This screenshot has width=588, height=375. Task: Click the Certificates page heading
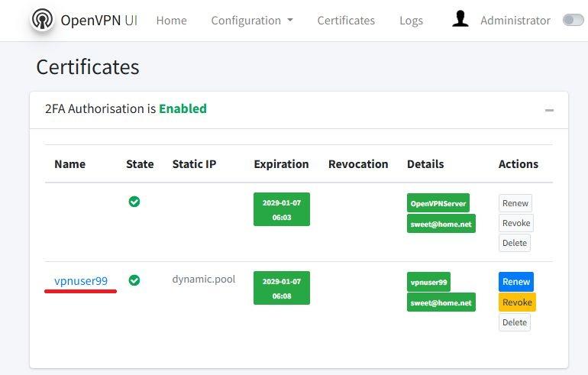coord(88,67)
